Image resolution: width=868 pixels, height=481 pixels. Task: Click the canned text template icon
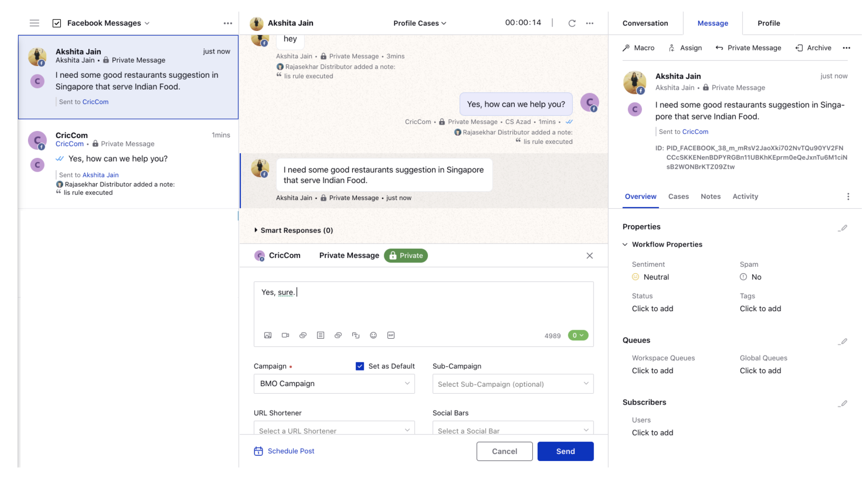point(321,335)
